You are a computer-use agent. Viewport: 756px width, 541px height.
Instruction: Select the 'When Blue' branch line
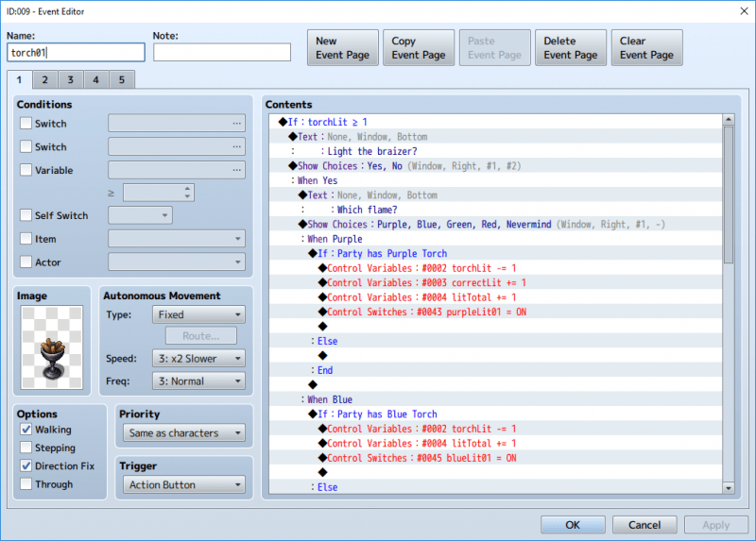(495, 399)
